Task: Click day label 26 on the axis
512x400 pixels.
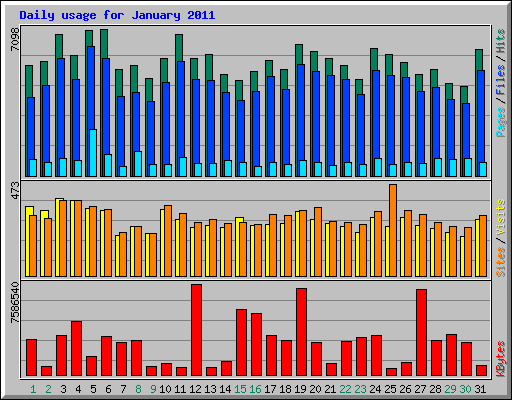Action: [x=405, y=389]
